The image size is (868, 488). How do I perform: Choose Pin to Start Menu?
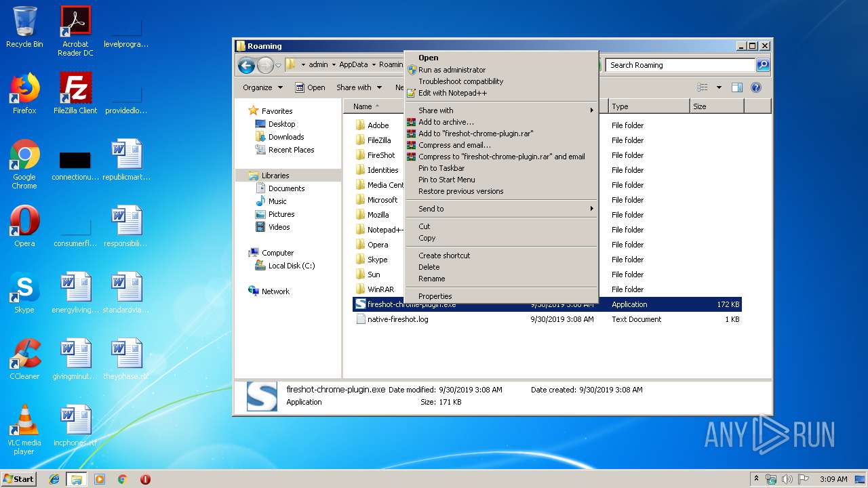click(501, 180)
